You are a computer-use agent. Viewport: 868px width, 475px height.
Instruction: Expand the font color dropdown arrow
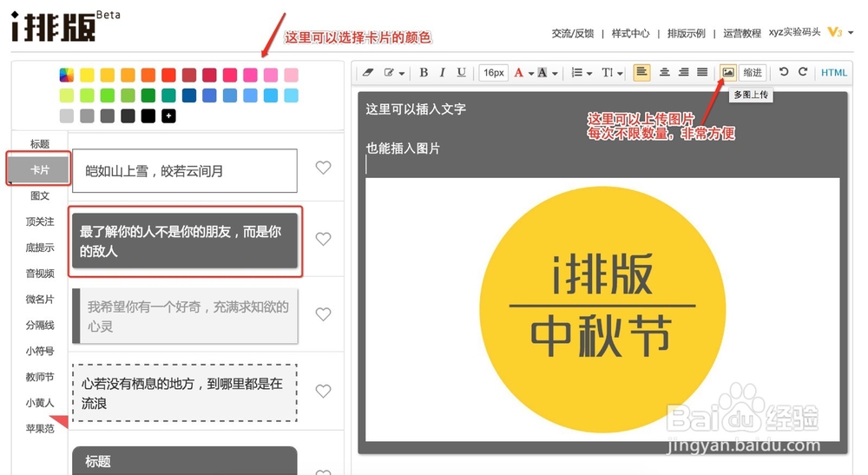(531, 74)
